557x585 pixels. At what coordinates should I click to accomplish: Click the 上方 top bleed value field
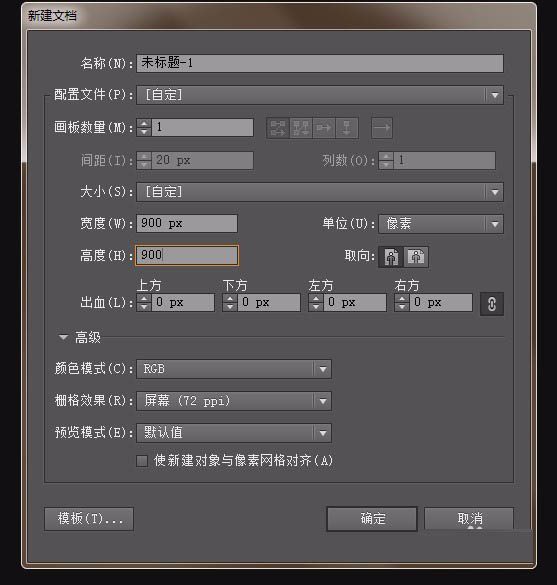point(183,303)
